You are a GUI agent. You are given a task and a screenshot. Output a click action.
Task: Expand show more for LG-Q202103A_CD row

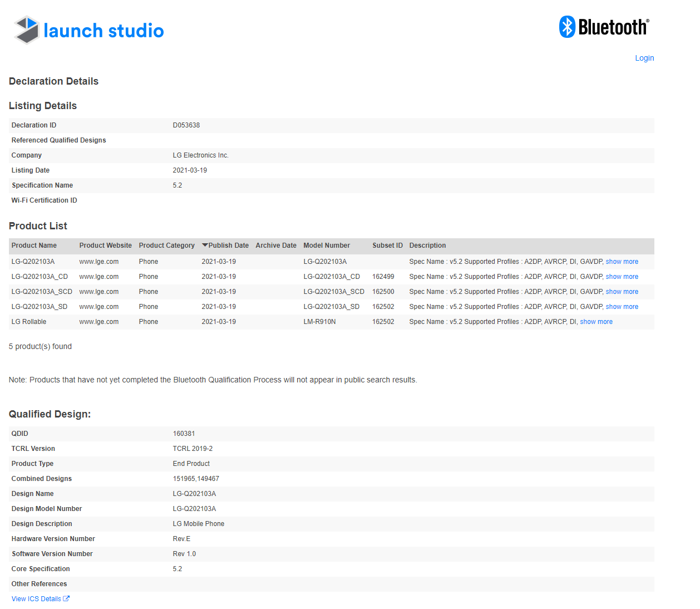622,277
